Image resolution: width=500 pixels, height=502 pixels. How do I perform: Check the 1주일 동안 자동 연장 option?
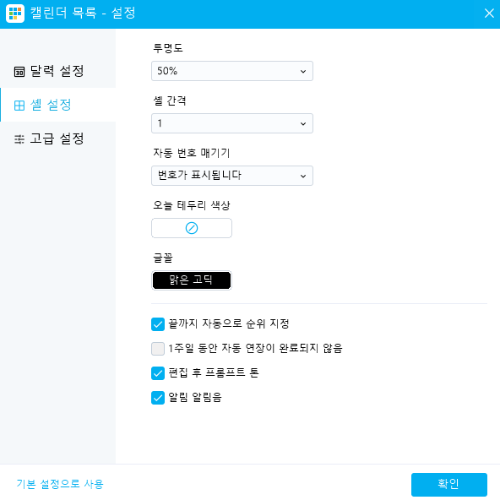click(x=158, y=349)
